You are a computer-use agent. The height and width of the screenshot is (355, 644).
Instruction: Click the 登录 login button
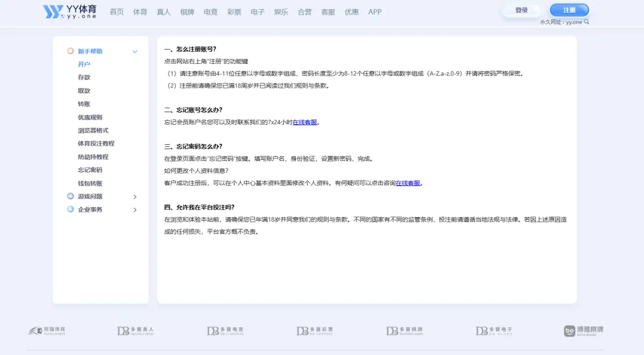[522, 9]
